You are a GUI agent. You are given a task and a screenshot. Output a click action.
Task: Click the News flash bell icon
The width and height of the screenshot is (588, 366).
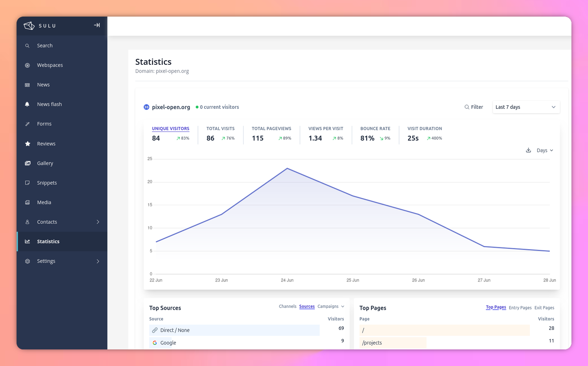[x=27, y=104]
